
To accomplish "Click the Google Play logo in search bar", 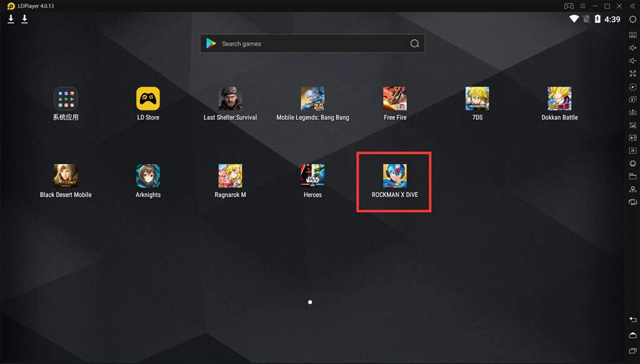I will pos(211,44).
